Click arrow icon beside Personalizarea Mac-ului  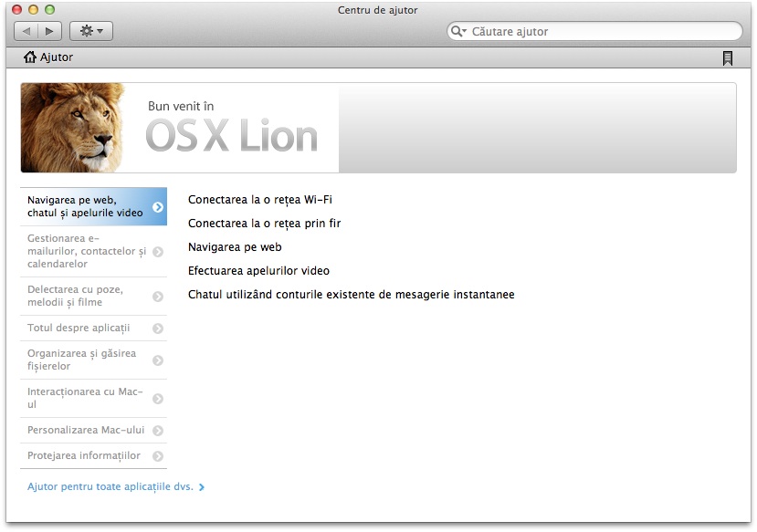click(x=158, y=431)
